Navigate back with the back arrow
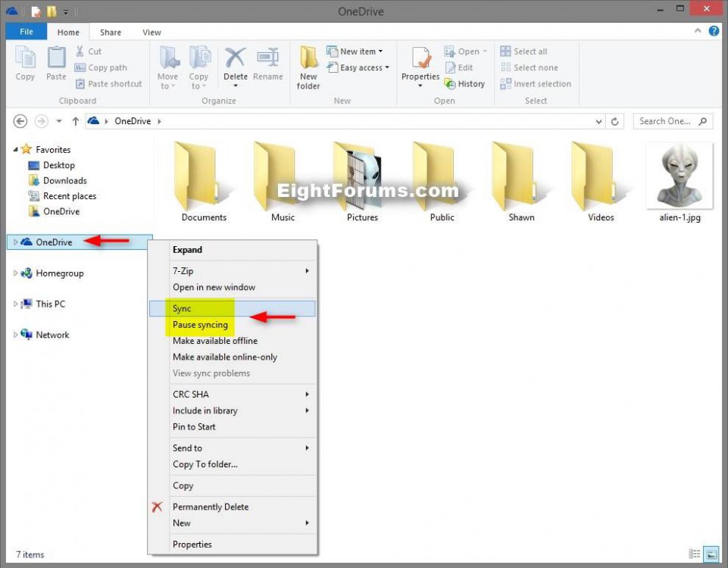The width and height of the screenshot is (728, 568). click(20, 121)
